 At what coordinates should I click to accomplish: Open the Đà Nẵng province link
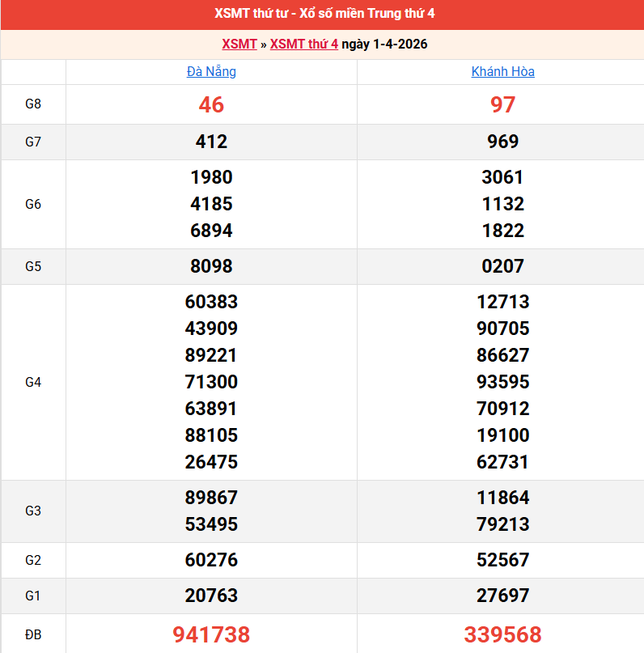(211, 71)
